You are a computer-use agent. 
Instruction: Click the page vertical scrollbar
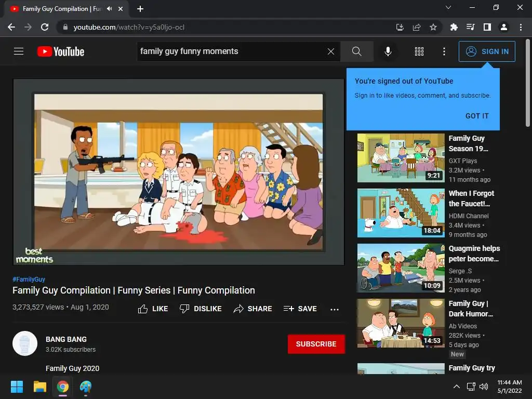click(x=528, y=83)
